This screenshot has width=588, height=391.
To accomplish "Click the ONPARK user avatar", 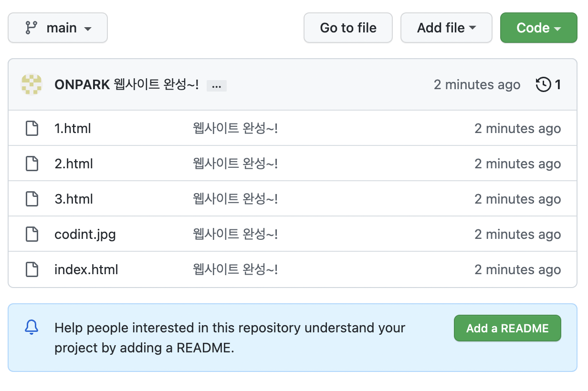I will (x=31, y=85).
